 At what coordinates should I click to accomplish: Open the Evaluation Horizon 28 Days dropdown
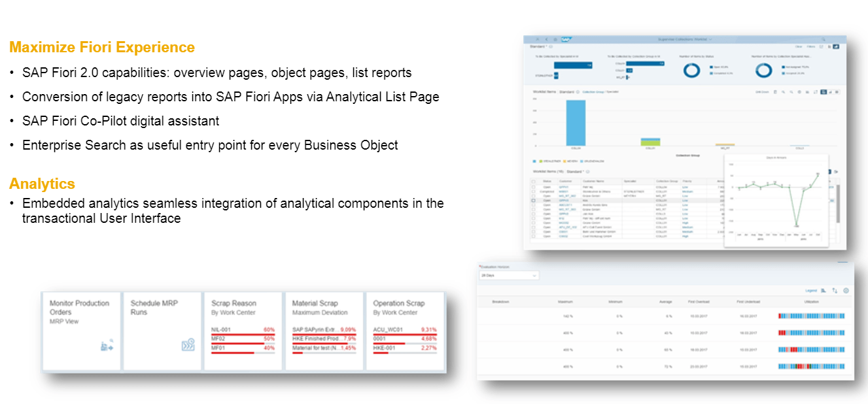508,276
